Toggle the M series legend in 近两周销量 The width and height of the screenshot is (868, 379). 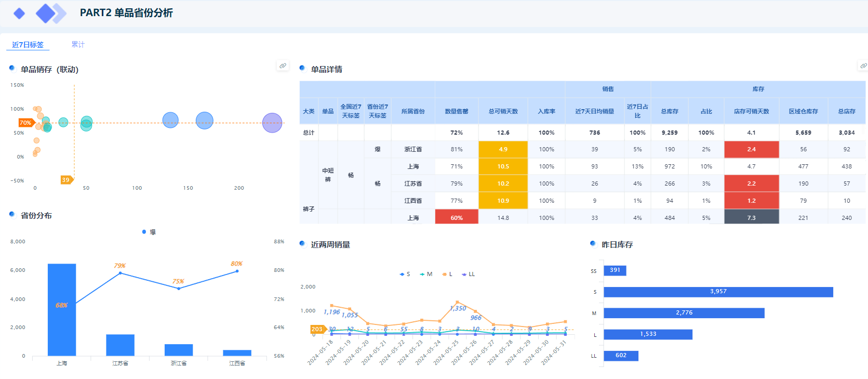(426, 274)
